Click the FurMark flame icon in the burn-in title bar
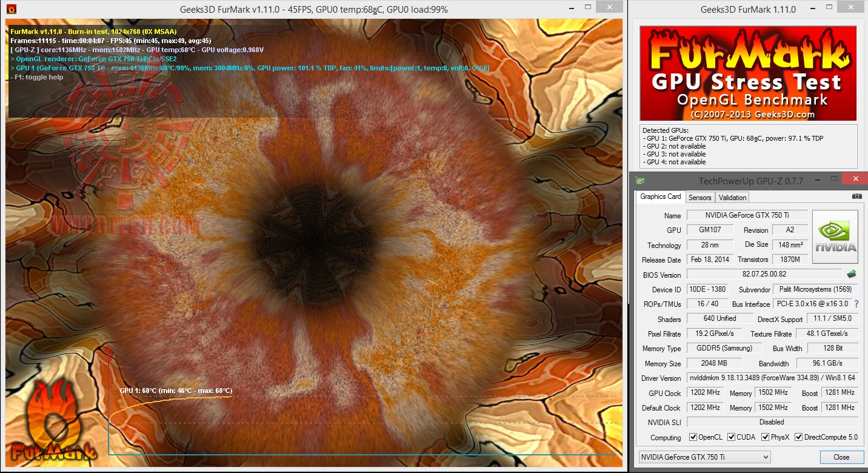868x473 pixels. 11,9
